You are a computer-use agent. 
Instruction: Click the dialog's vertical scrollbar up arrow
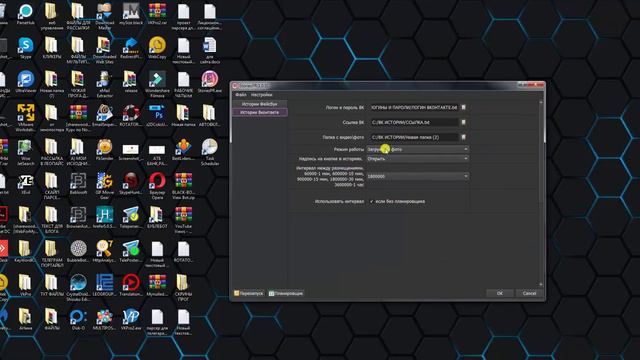coord(541,102)
